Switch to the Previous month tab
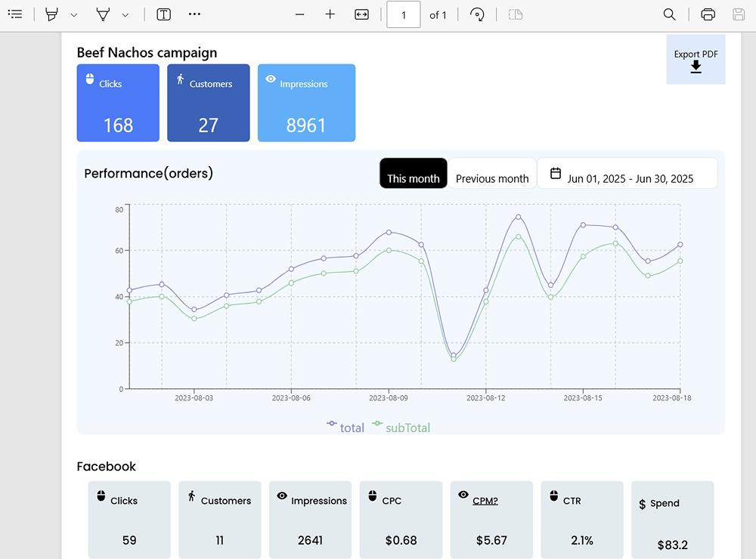This screenshot has height=559, width=756. [x=491, y=178]
